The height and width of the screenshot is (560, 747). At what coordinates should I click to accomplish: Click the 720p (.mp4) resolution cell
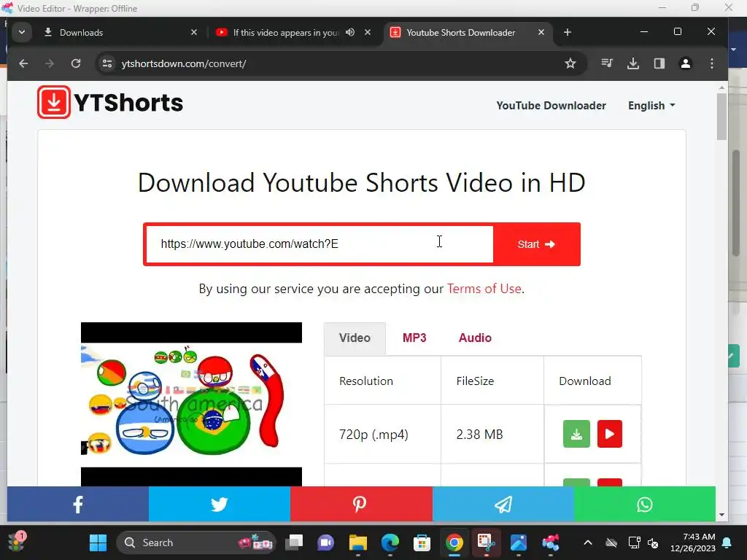(382, 434)
